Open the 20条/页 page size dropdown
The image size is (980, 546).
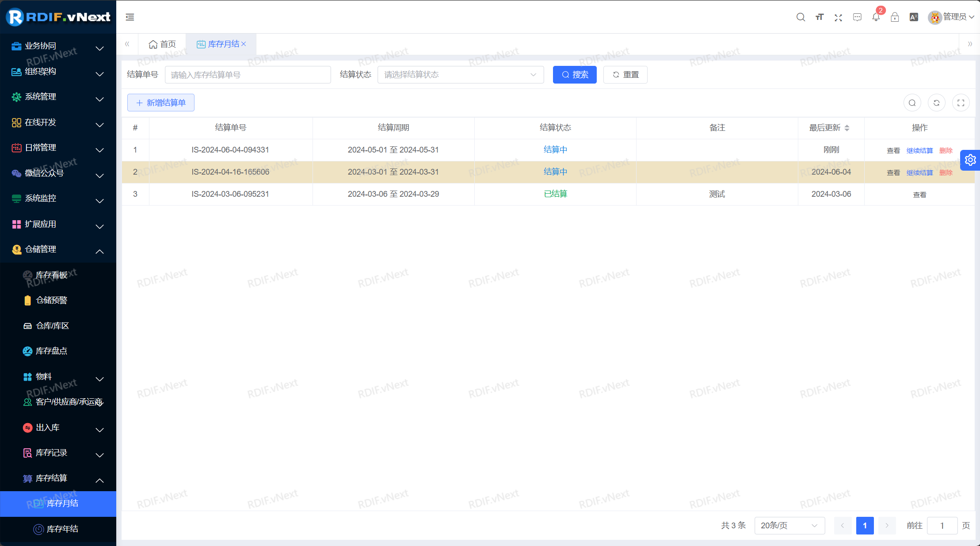tap(789, 525)
